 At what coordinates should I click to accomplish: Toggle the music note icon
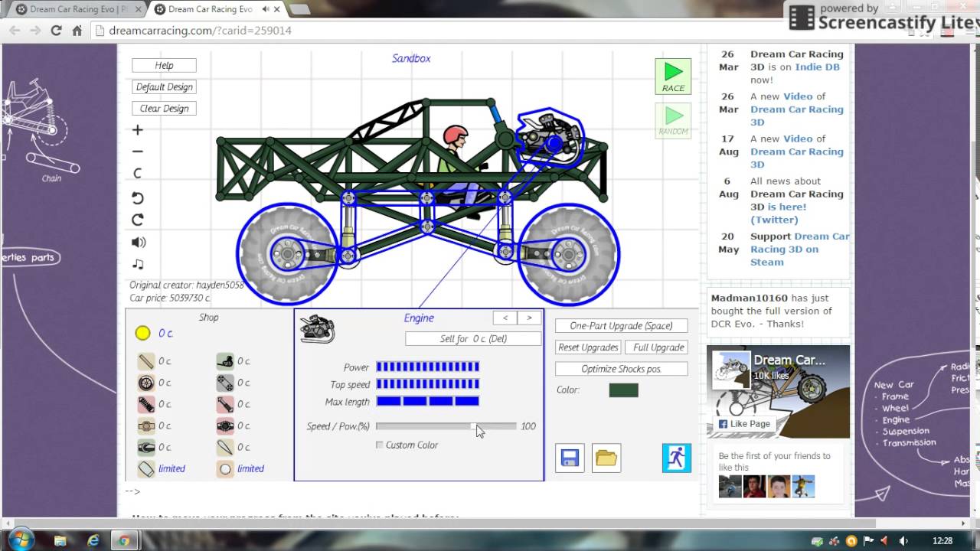(x=138, y=263)
